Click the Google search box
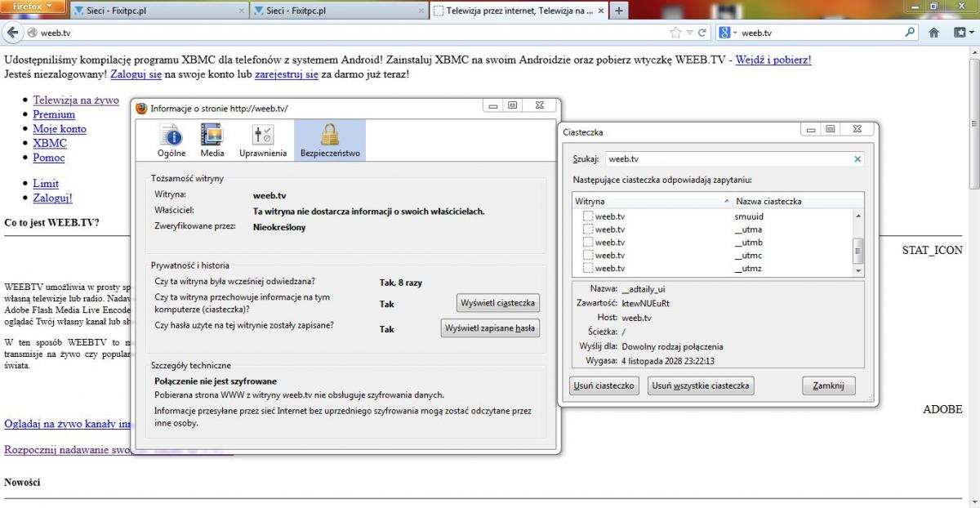Viewport: 980px width, 508px height. pyautogui.click(x=821, y=33)
